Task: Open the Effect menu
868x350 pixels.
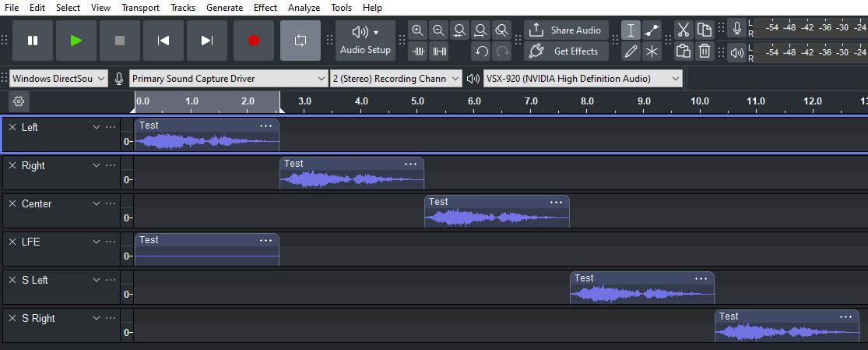Action: tap(265, 8)
